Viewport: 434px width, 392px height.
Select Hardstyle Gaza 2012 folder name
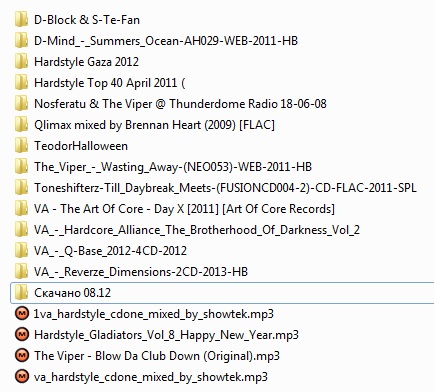pyautogui.click(x=86, y=62)
